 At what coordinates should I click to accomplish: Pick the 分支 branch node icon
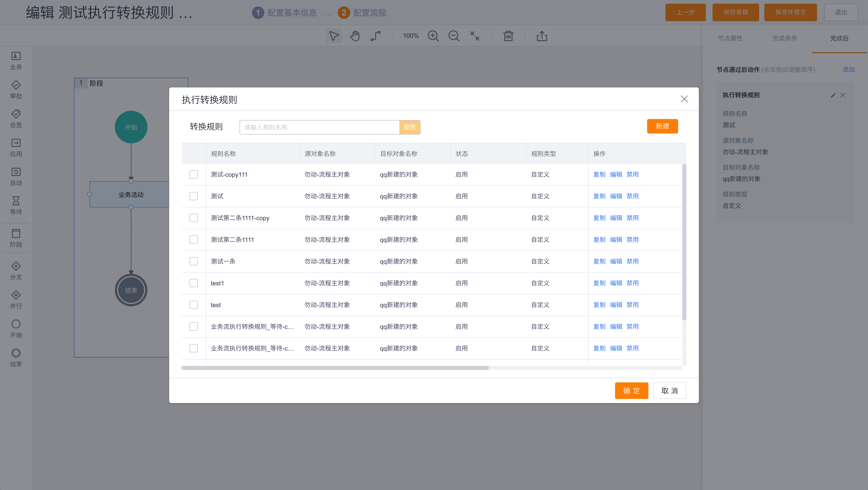[16, 266]
